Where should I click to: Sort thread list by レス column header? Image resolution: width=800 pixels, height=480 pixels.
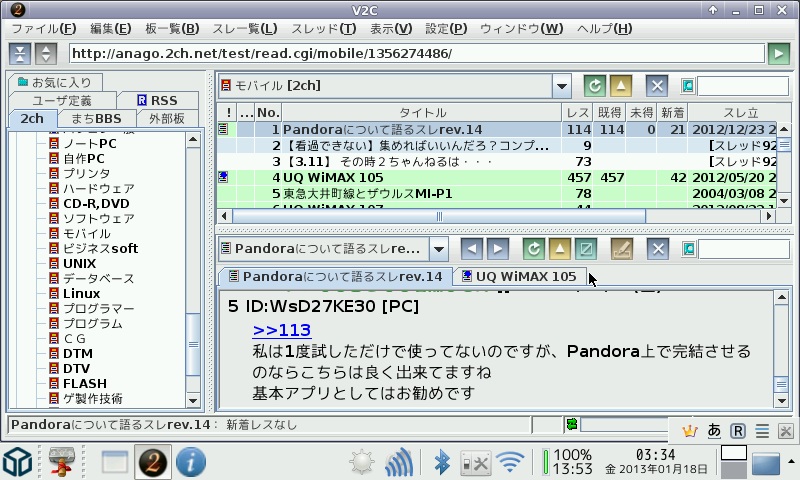click(x=577, y=113)
